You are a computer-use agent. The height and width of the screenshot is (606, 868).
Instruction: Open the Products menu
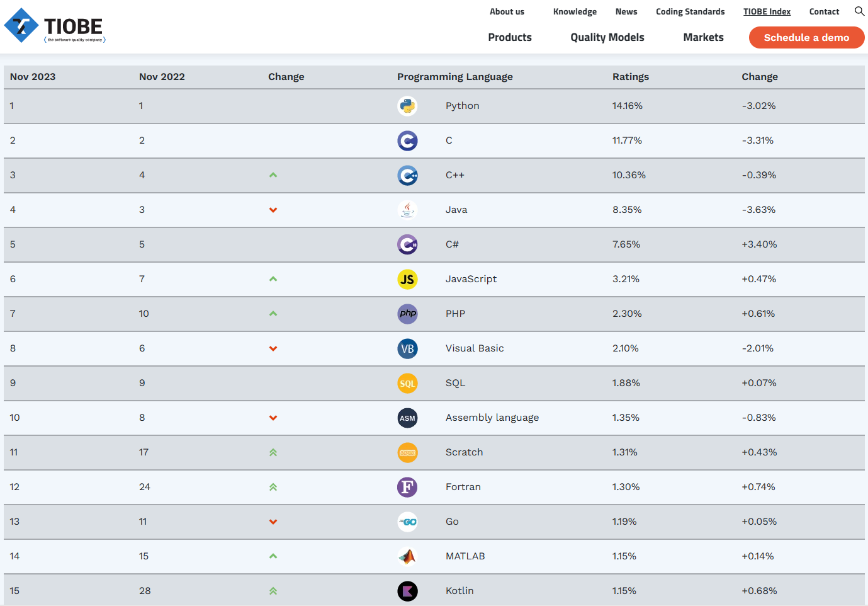[510, 37]
